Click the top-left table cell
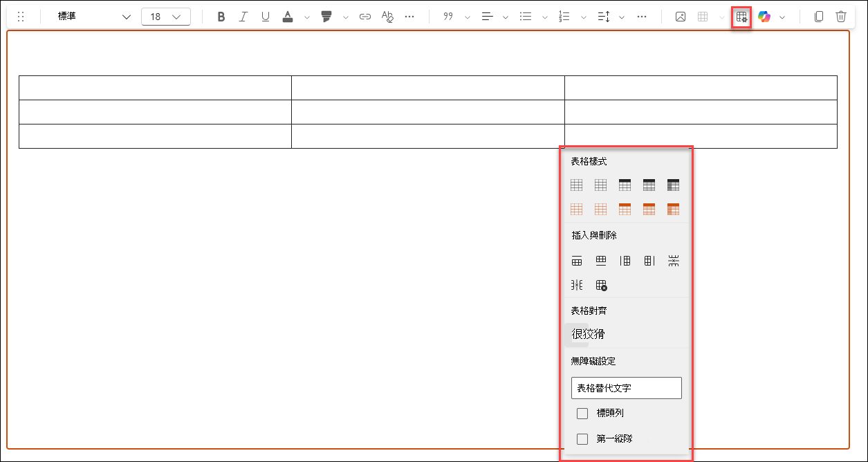Screen dimensions: 868x462 click(155, 88)
